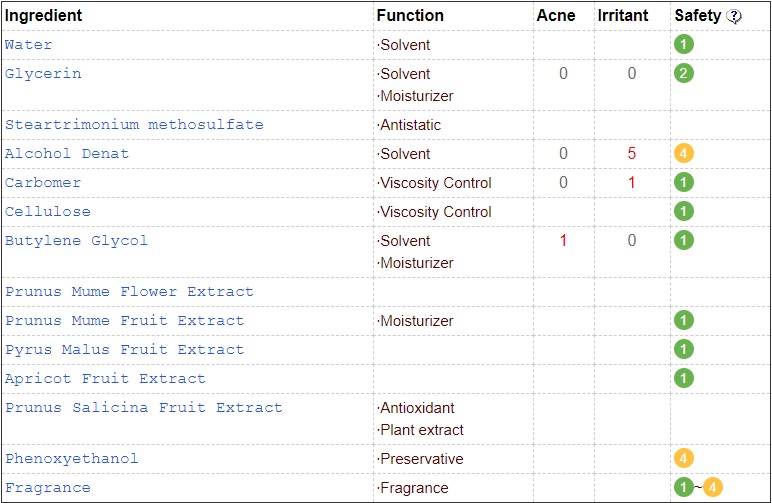
Task: Open Butylene Glycol ingredient details
Action: 76,241
